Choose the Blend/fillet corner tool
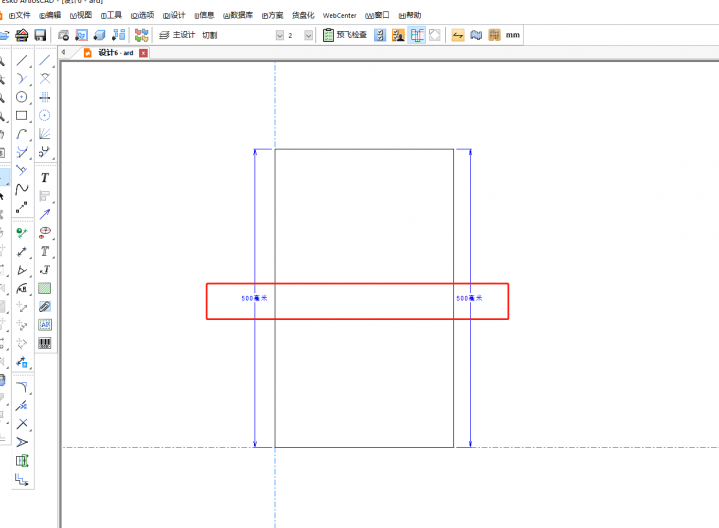The image size is (719, 528). pyautogui.click(x=21, y=387)
